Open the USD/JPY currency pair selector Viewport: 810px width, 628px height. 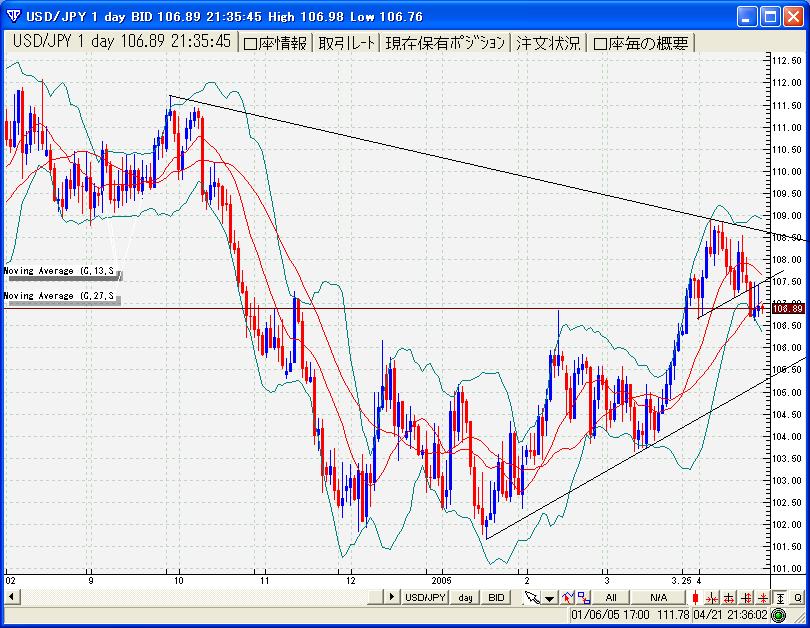click(x=425, y=598)
